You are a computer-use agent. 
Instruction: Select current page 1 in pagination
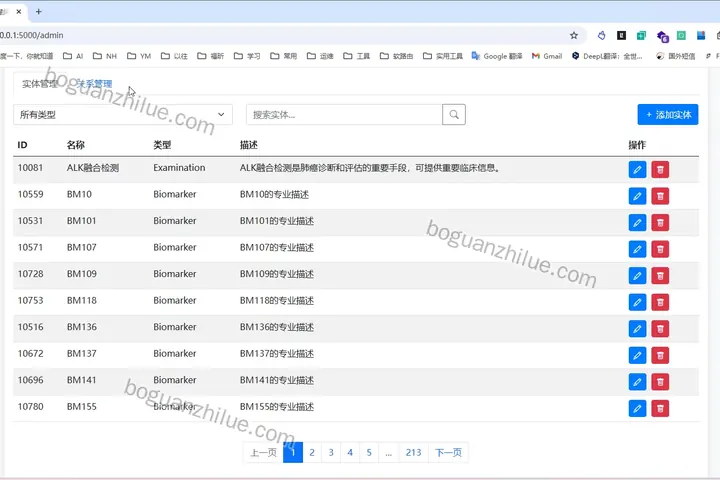coord(293,452)
